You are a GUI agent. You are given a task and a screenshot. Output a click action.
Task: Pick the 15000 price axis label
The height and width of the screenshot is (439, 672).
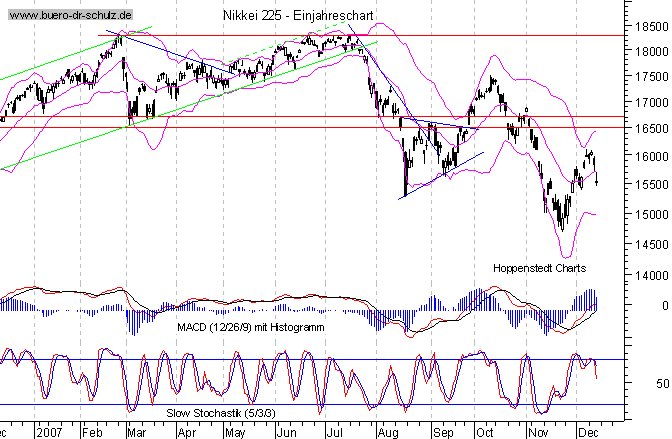tap(647, 214)
